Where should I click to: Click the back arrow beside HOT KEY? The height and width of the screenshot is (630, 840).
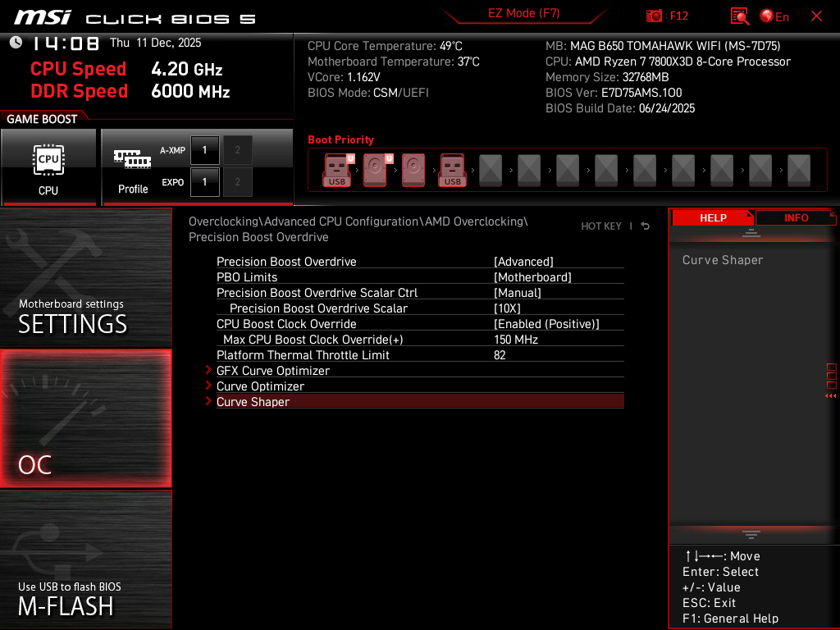click(645, 226)
